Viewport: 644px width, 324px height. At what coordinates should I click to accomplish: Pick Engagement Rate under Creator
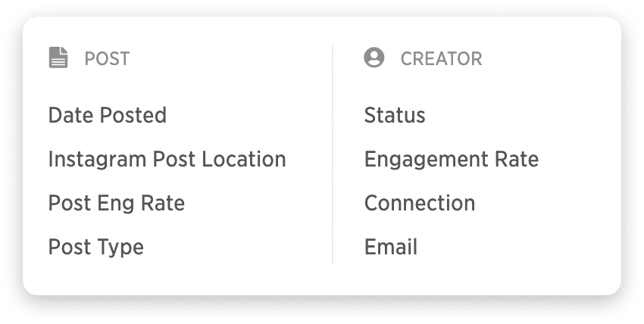click(452, 159)
